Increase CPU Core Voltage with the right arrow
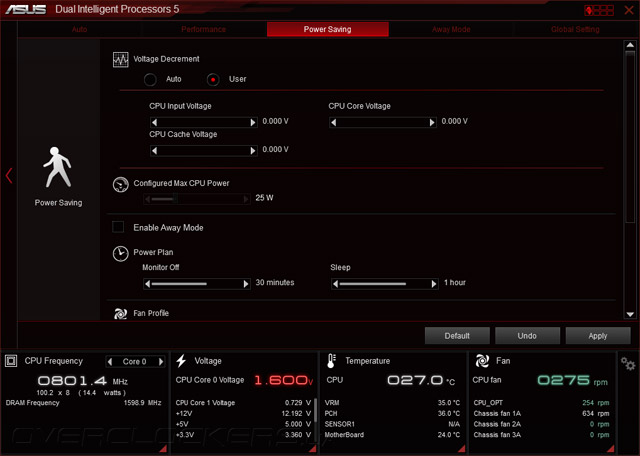This screenshot has height=456, width=640. tap(432, 122)
